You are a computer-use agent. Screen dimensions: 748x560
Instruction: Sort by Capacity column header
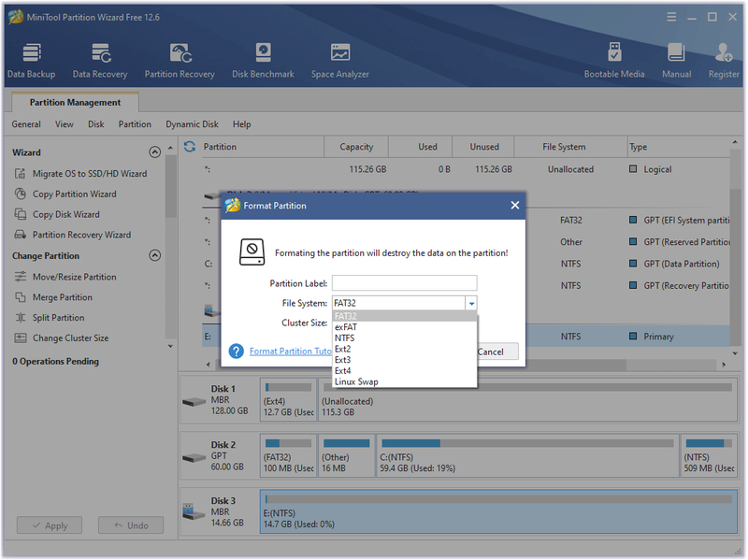(x=356, y=147)
